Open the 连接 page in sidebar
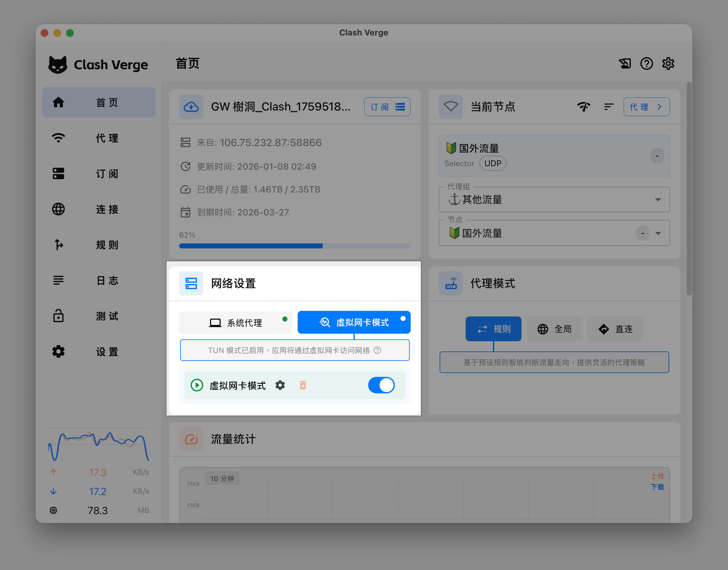The image size is (728, 570). pyautogui.click(x=99, y=209)
